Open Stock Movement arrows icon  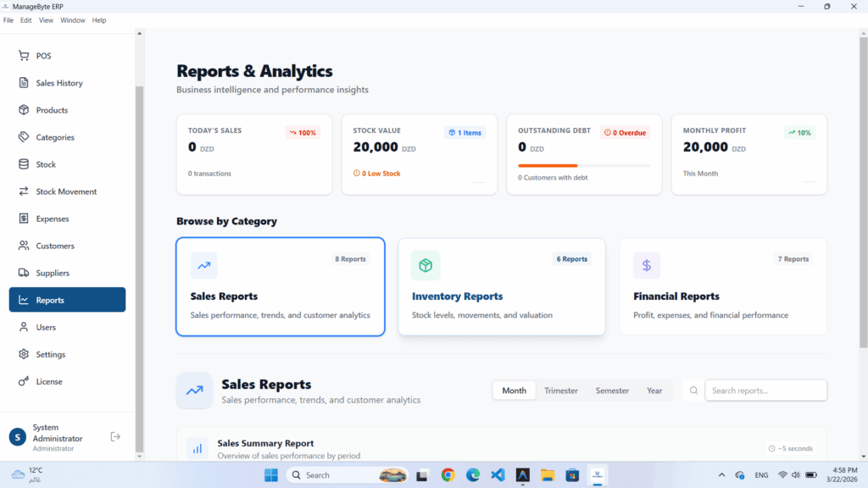(x=23, y=191)
